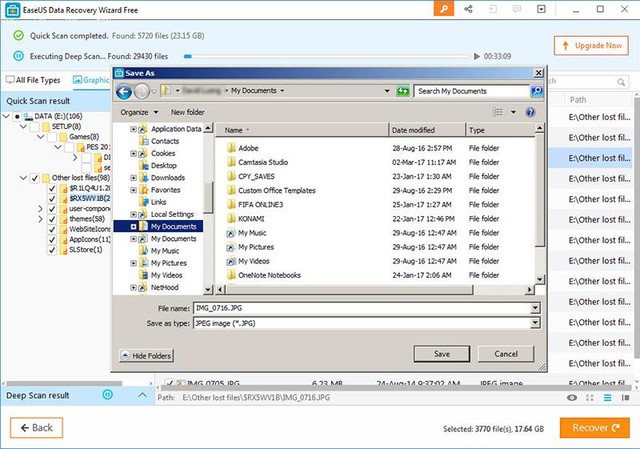Screen dimensions: 640x449
Task: Toggle checkbox for WebSiteIcons folder
Action: click(x=52, y=229)
